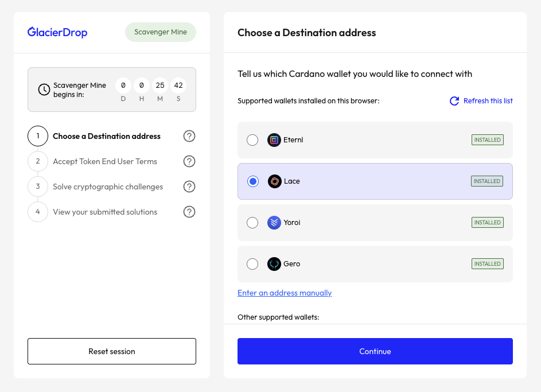
Task: Go to step 2 Accept Token End User Terms
Action: point(104,161)
